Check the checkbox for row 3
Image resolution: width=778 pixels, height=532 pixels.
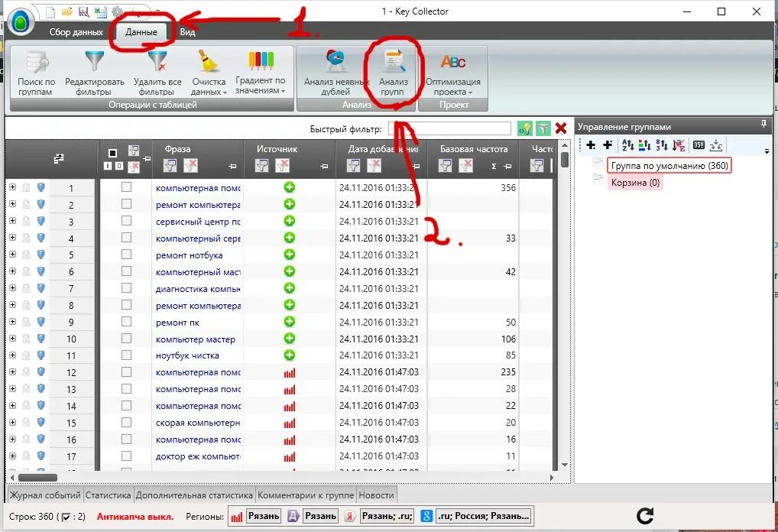(127, 221)
